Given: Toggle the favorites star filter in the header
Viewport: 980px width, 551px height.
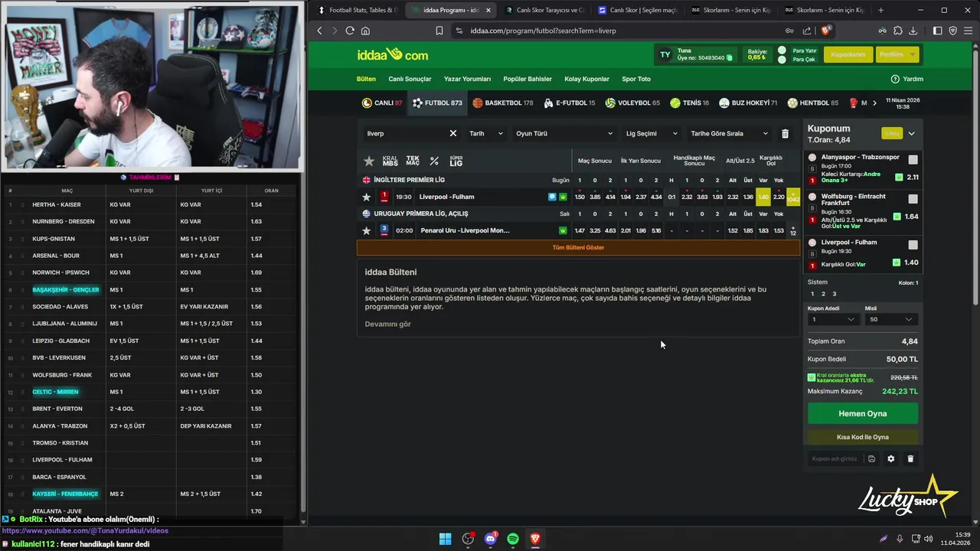Looking at the screenshot, I should (369, 161).
